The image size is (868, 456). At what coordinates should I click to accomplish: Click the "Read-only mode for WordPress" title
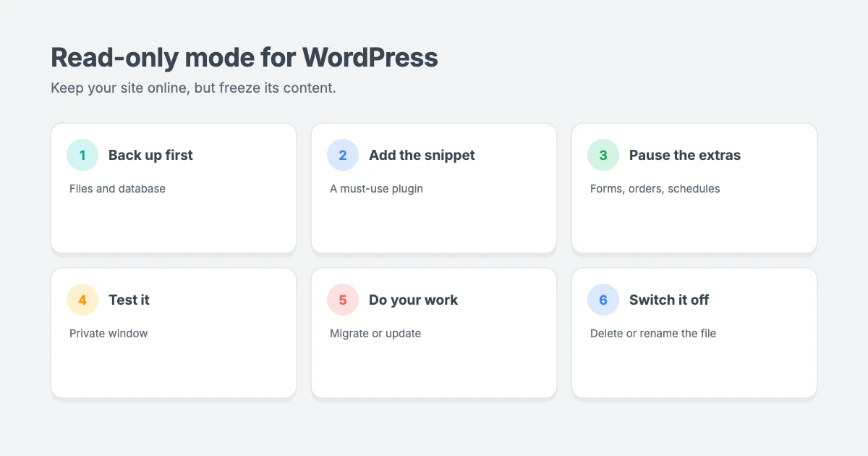click(x=244, y=57)
